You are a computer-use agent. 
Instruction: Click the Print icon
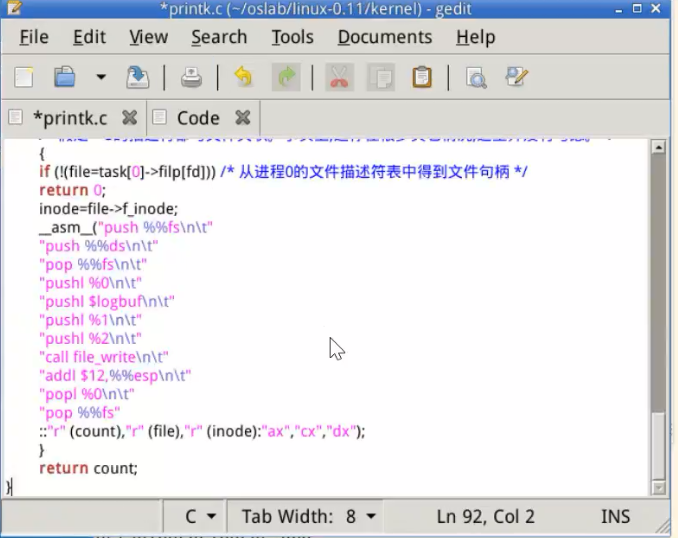click(191, 77)
